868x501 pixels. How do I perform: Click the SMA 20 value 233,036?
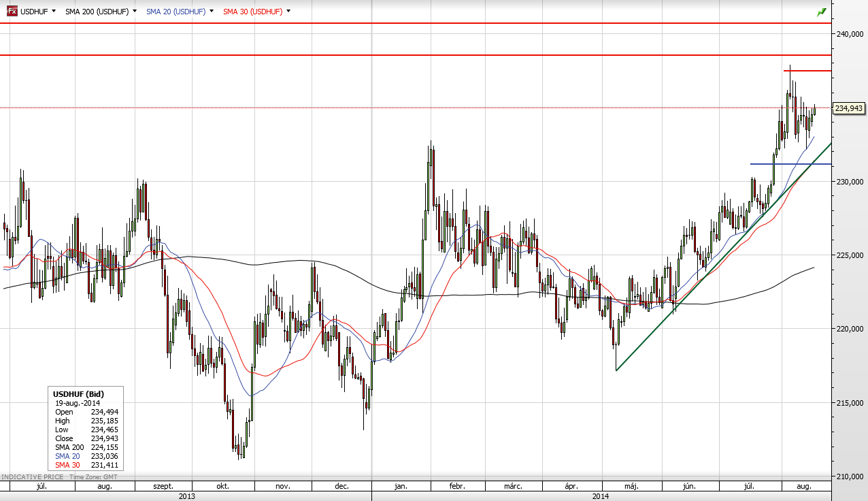pos(105,456)
